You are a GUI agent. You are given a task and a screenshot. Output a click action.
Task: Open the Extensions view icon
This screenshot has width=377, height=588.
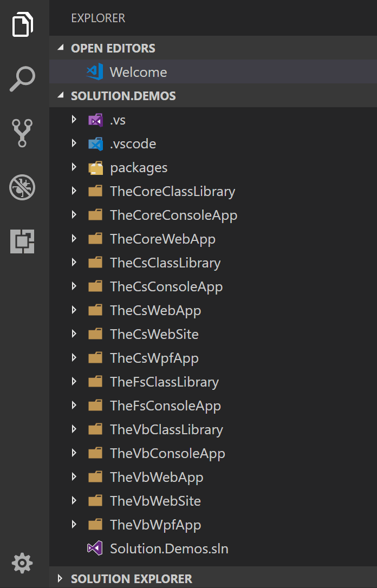pos(22,241)
